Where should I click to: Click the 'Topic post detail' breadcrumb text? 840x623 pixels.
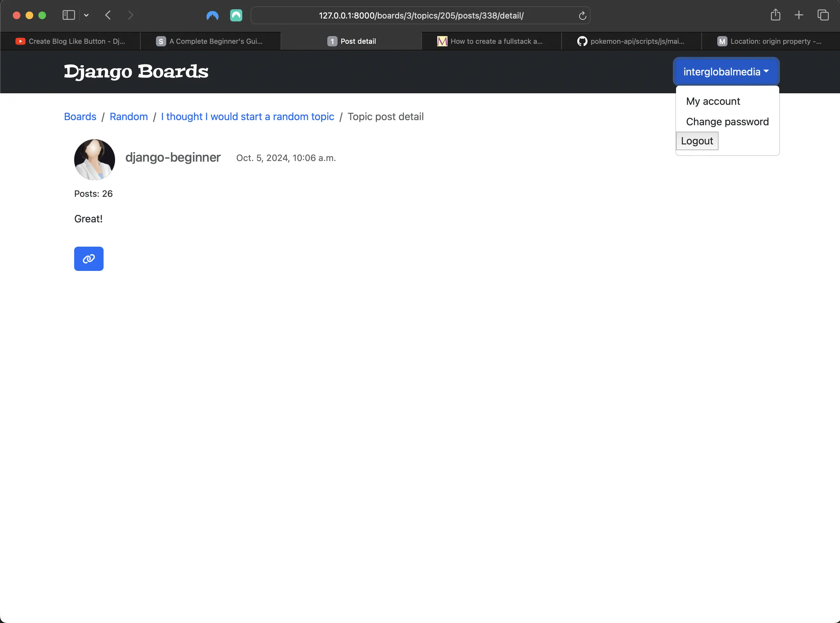(x=385, y=117)
